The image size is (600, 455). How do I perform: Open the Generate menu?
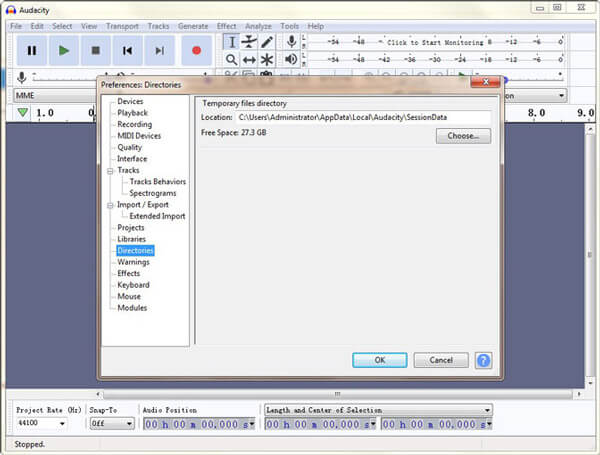pos(193,26)
